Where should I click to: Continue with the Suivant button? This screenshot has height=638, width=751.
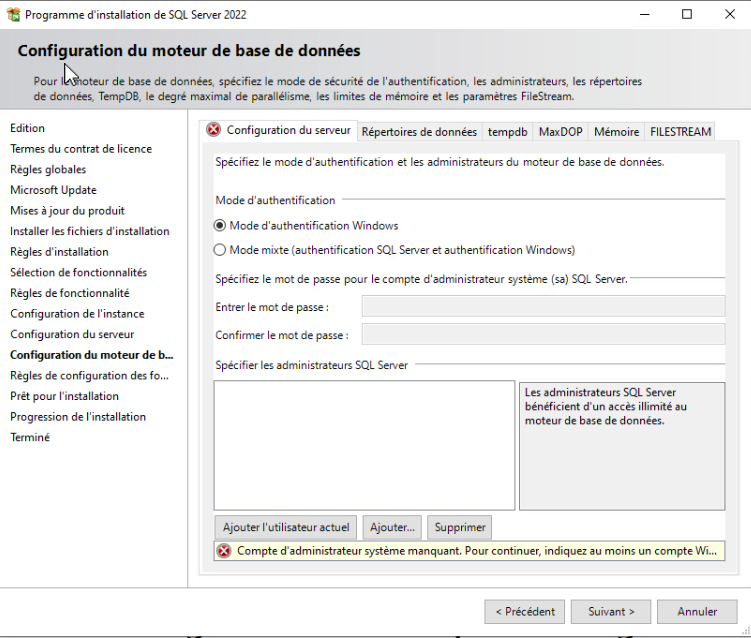[611, 612]
